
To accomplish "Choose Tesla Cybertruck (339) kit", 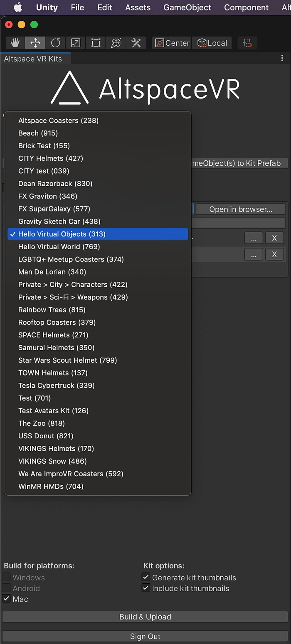I will click(x=98, y=385).
